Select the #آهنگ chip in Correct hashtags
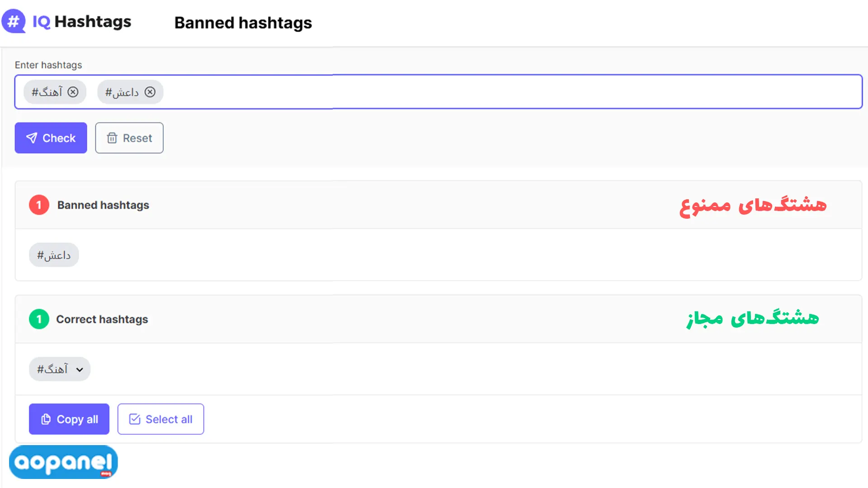Image resolution: width=868 pixels, height=488 pixels. (x=60, y=369)
